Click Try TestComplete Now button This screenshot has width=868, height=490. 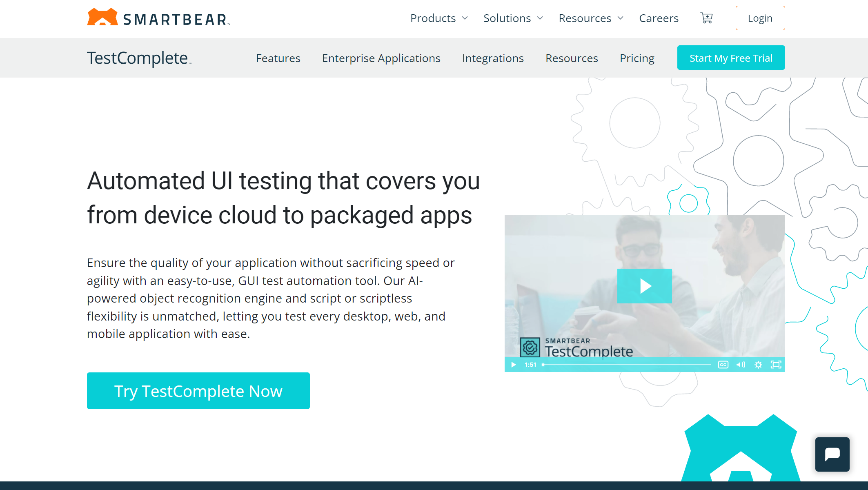pos(198,391)
